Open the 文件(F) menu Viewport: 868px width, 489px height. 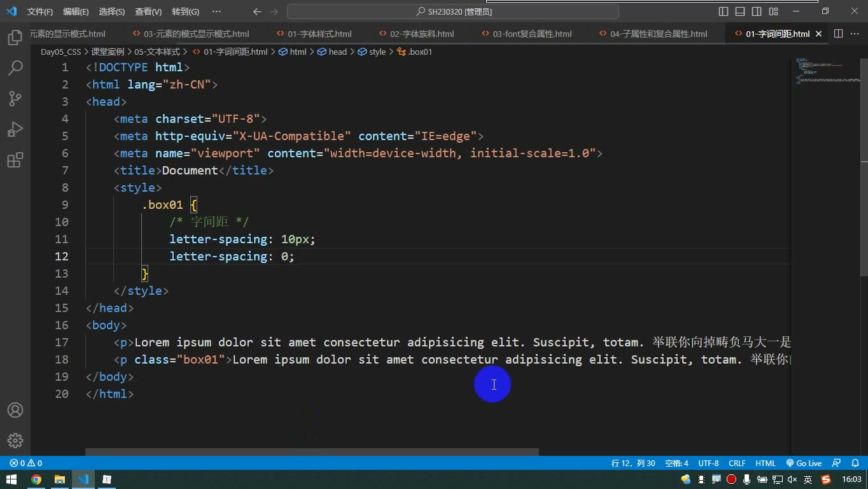(x=40, y=11)
